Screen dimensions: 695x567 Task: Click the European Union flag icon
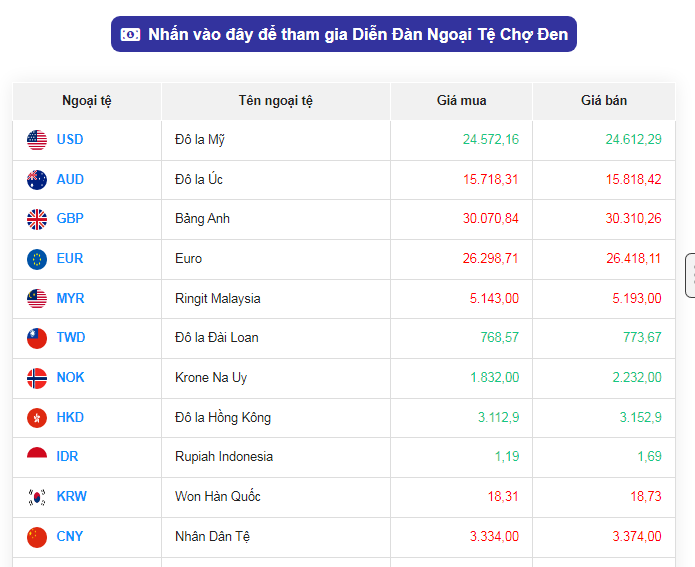(x=37, y=259)
